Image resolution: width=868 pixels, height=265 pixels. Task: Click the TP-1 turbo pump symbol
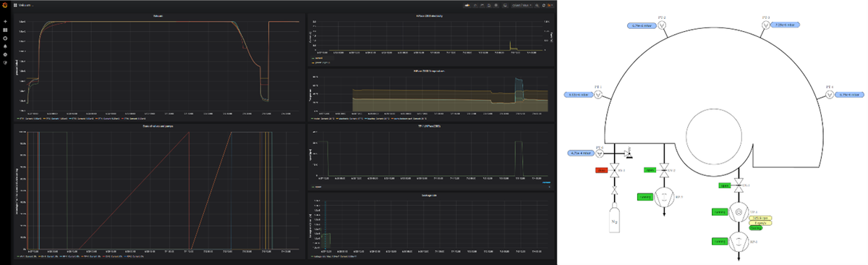click(x=739, y=212)
